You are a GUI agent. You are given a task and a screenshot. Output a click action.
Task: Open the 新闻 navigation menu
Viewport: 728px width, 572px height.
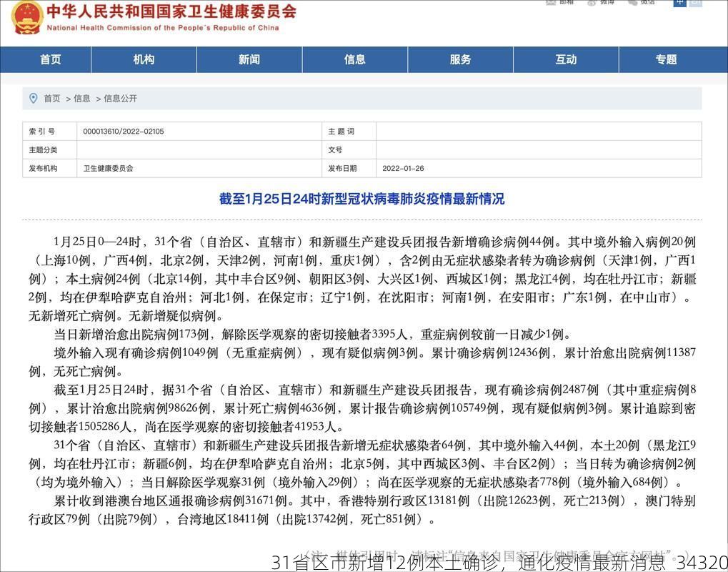249,59
